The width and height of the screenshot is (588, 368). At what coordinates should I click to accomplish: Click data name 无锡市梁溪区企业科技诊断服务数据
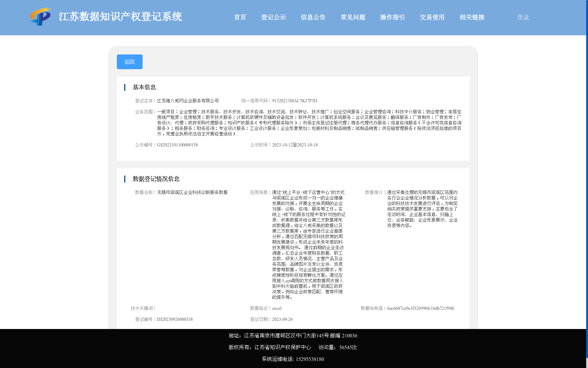click(x=192, y=192)
